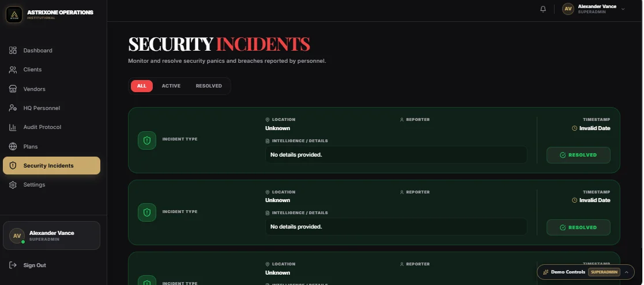
Task: Click the first incident's reporter person icon
Action: 402,120
